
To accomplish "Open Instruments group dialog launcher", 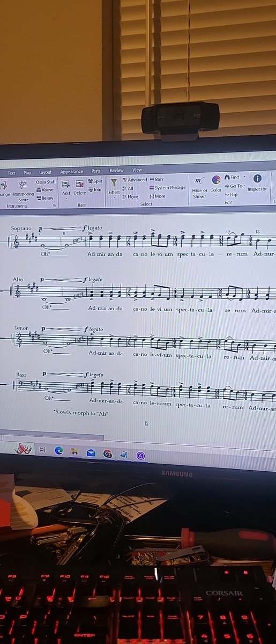I will click(x=54, y=206).
